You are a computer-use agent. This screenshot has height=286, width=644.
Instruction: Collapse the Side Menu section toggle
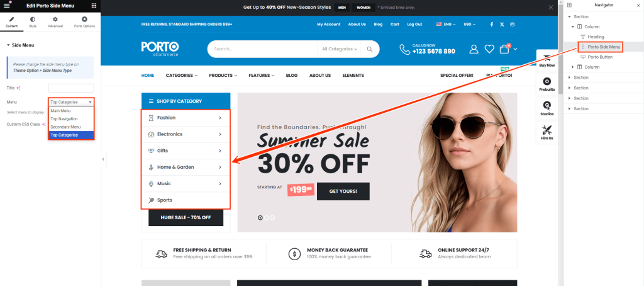(x=8, y=45)
